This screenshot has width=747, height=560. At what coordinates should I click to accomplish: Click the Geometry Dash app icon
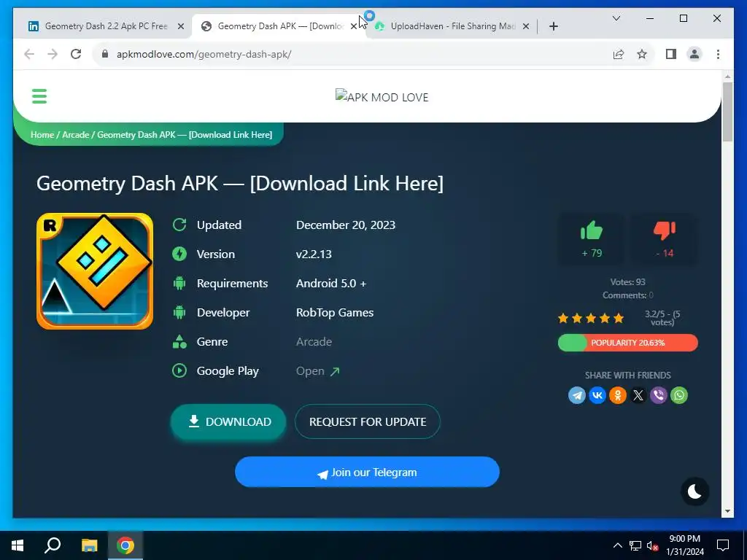(x=95, y=271)
